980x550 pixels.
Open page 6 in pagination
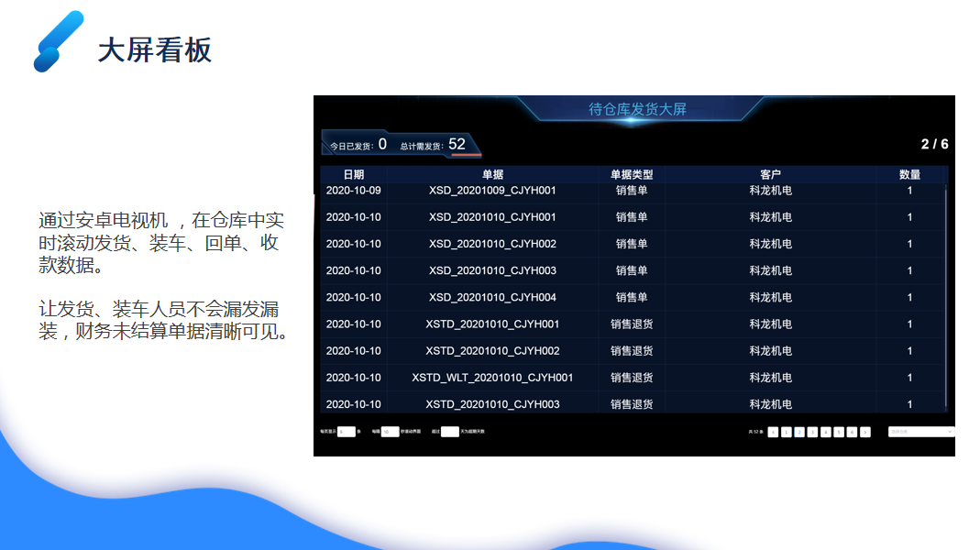pyautogui.click(x=852, y=432)
